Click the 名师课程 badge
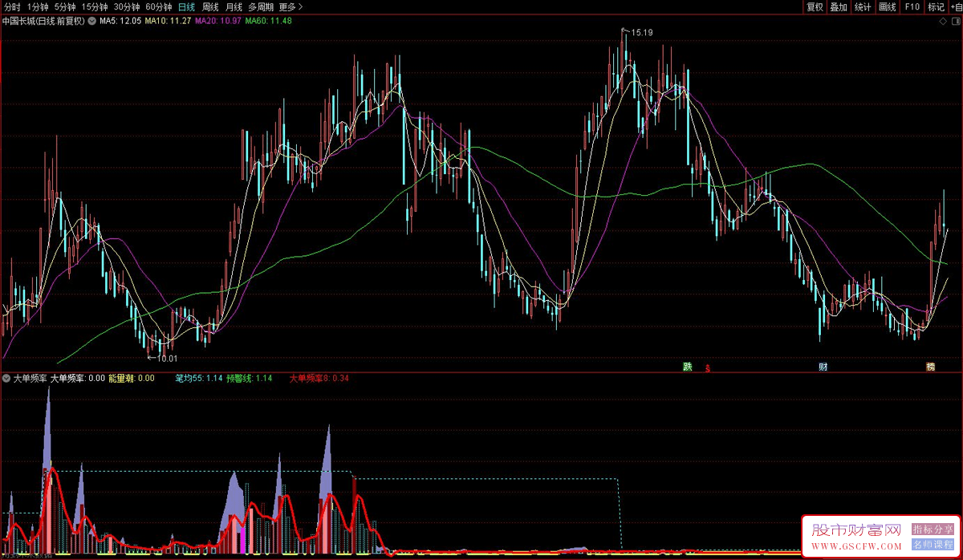Viewport: 963px width, 560px height. (x=933, y=545)
